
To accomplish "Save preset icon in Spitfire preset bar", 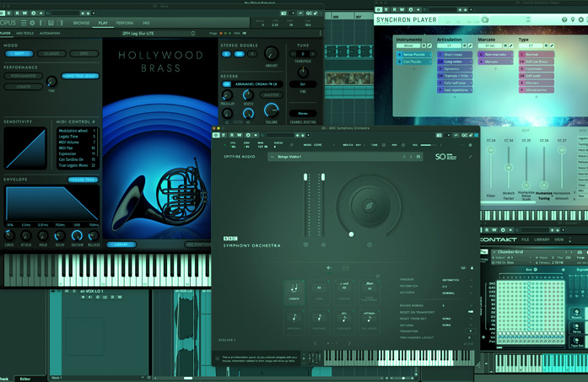I will point(418,157).
